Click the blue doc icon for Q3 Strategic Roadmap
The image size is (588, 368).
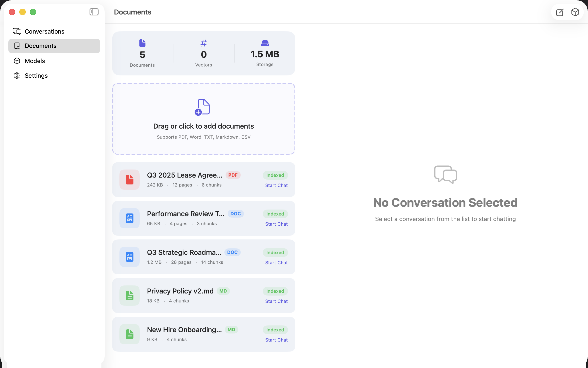[130, 257]
